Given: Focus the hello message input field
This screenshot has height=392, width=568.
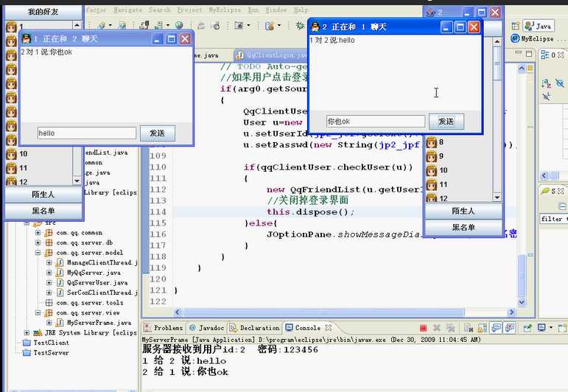Looking at the screenshot, I should point(87,133).
